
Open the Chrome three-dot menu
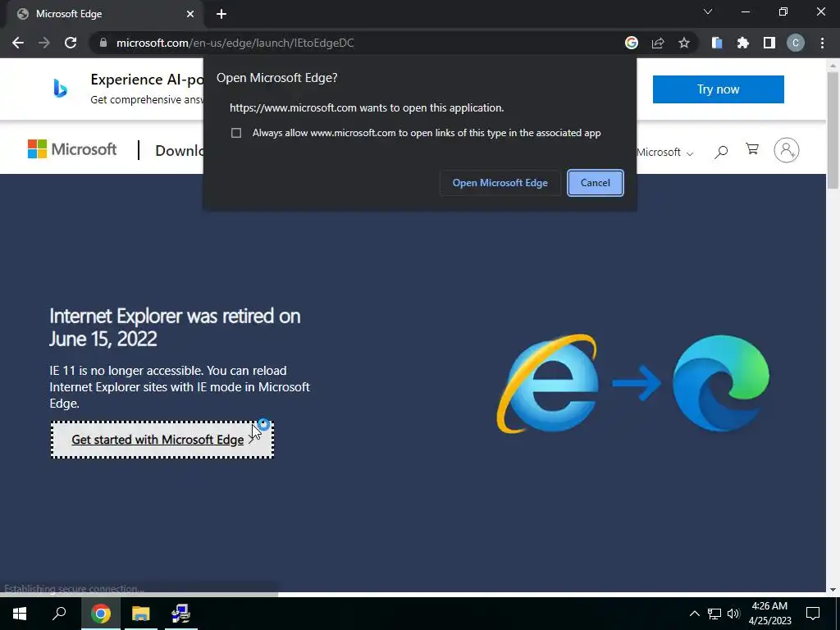[x=822, y=43]
